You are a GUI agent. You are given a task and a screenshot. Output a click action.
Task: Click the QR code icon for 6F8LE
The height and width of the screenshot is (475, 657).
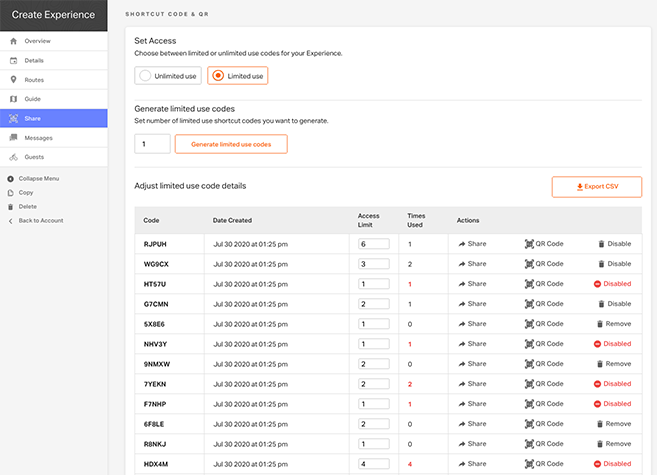coord(529,424)
